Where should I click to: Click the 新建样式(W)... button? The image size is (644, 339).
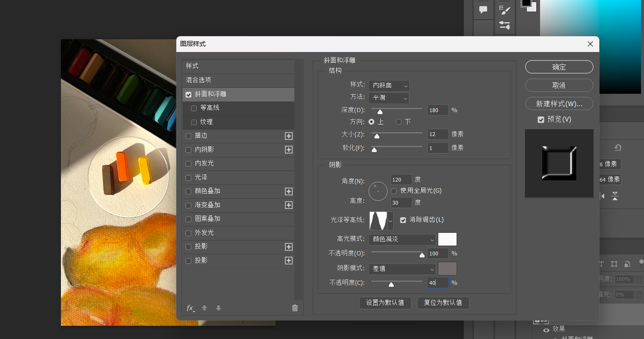coord(559,104)
